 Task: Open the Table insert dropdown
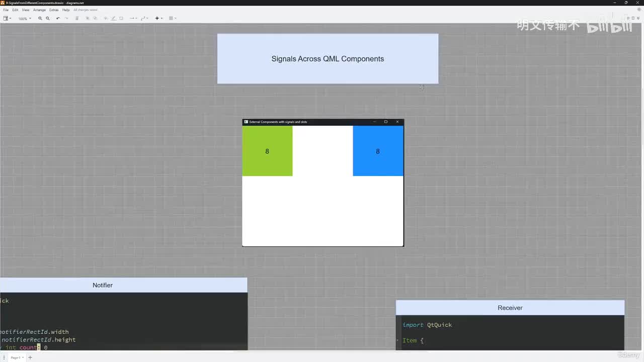pos(172,19)
